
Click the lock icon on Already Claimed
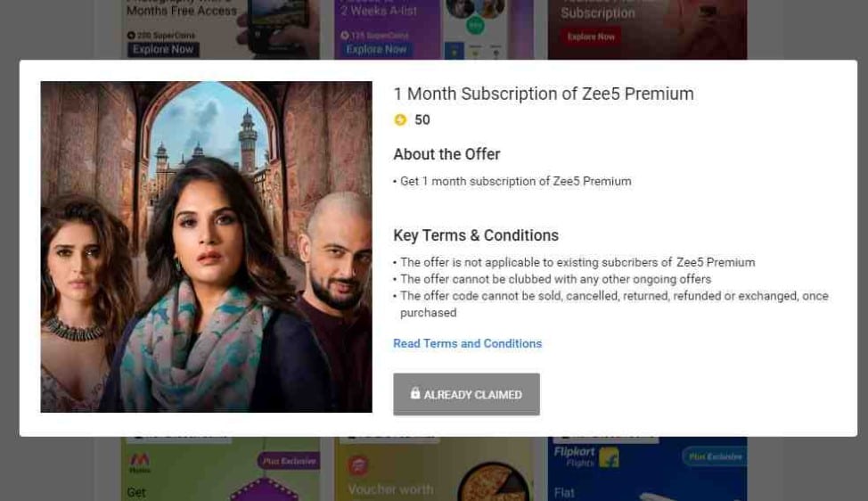coord(415,393)
